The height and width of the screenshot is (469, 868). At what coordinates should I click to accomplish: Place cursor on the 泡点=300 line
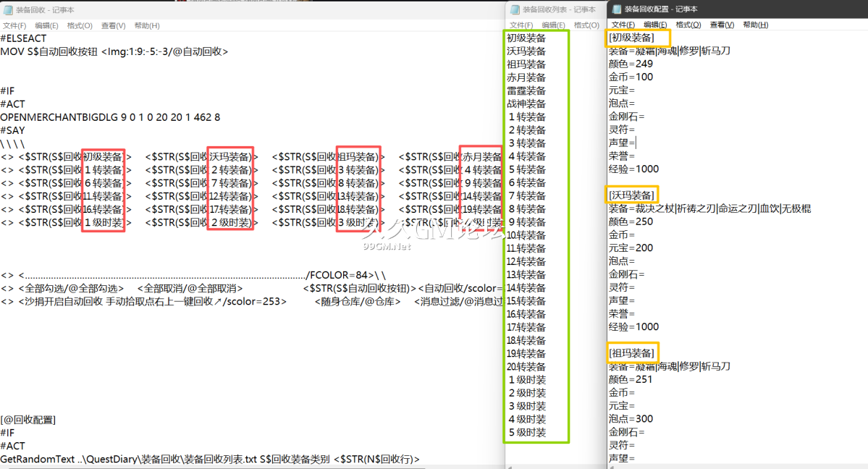tap(631, 419)
